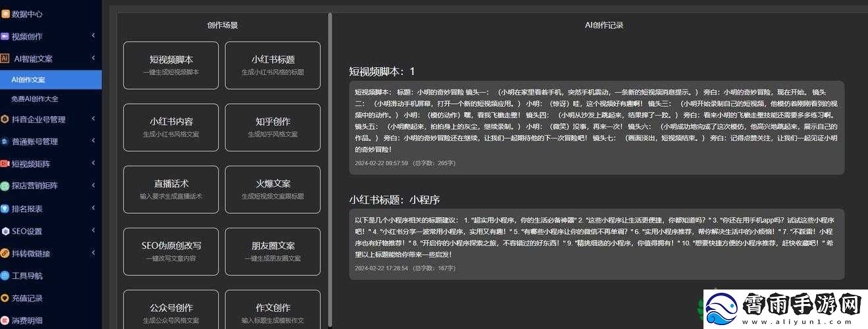Click the 总字数：265字 label
This screenshot has height=329, width=868.
pos(434,163)
